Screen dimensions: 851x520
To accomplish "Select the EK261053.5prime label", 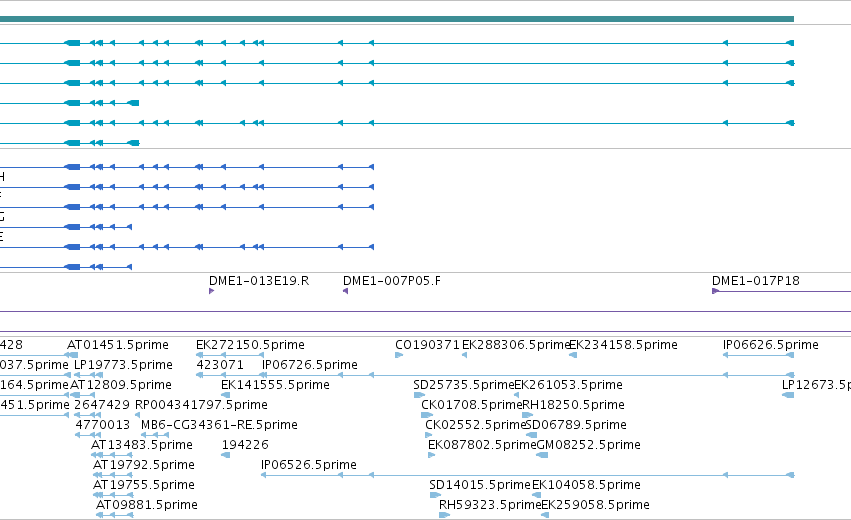I will [568, 385].
